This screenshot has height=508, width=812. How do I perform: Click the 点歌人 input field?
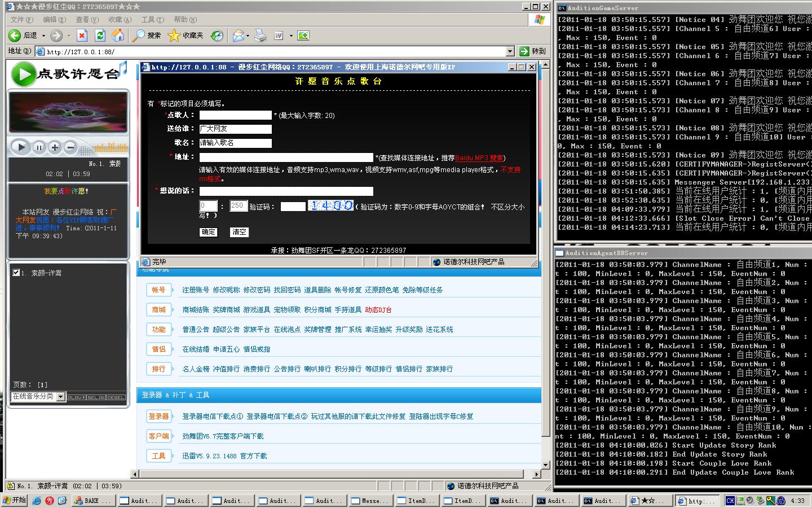[x=235, y=115]
